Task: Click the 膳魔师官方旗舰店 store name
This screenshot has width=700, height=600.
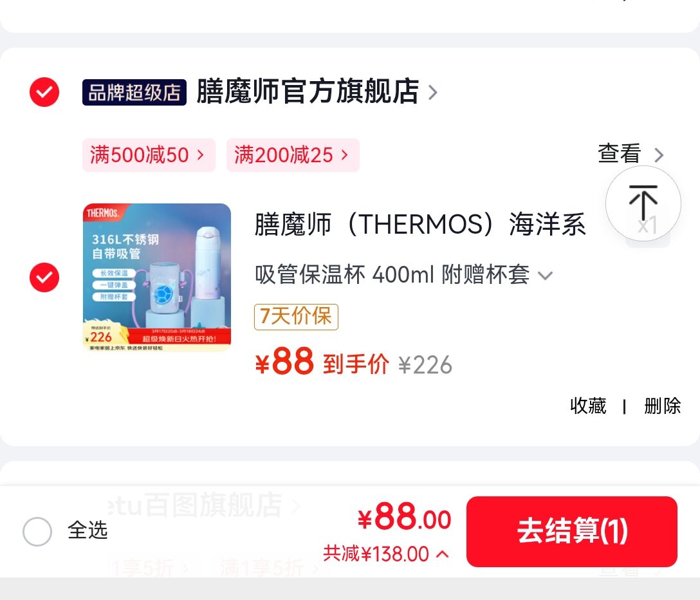Action: pos(308,91)
